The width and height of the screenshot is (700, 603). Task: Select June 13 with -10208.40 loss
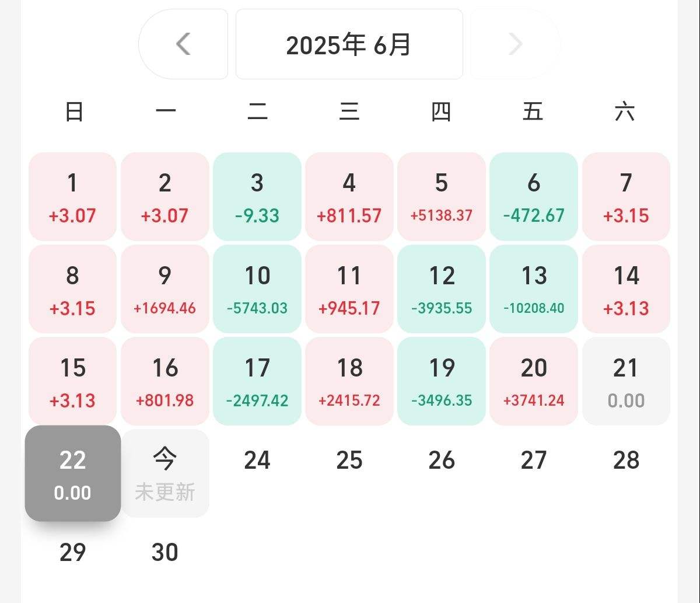tap(534, 289)
